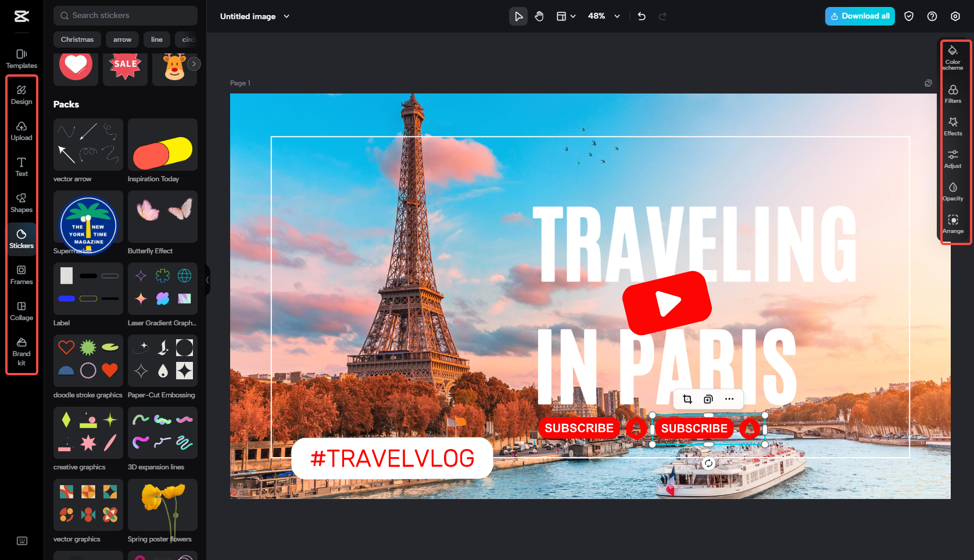Open the Untitled image title dropdown
Viewport: 974px width, 560px height.
tap(286, 16)
